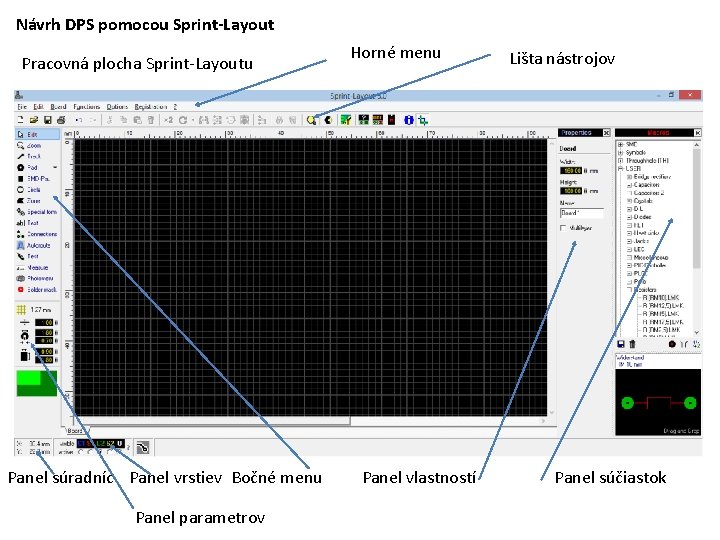The width and height of the screenshot is (720, 540).
Task: Toggle S1 layer visibility label
Action: 90,444
